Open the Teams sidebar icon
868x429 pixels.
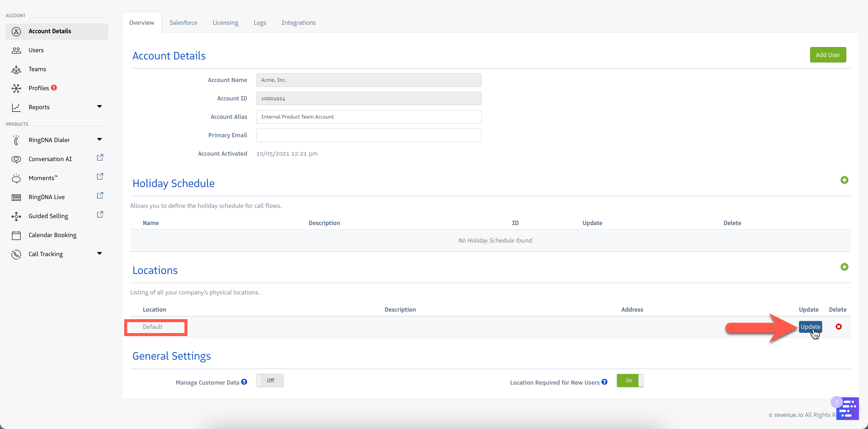point(16,69)
